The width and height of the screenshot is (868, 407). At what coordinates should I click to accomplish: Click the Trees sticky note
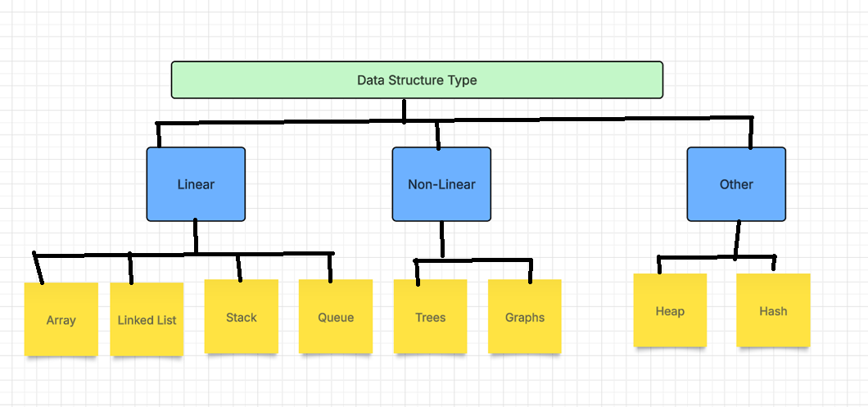[430, 317]
